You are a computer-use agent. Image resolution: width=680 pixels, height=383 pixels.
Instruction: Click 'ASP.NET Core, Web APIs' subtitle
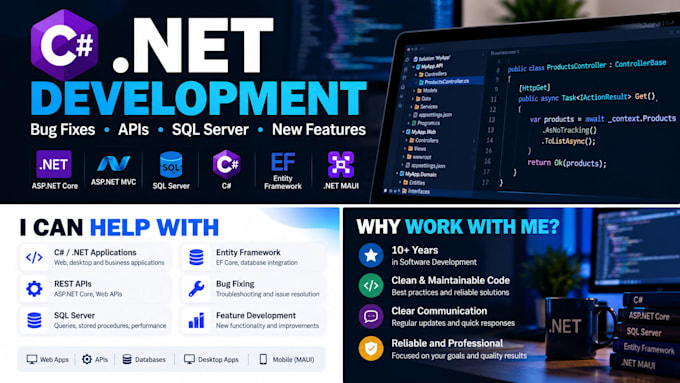pyautogui.click(x=88, y=294)
